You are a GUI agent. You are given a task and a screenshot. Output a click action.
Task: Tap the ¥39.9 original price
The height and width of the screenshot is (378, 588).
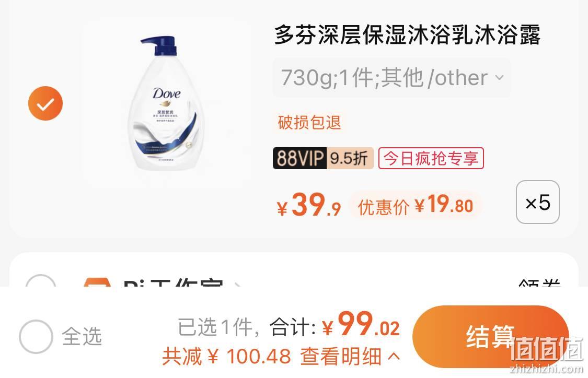click(x=309, y=205)
